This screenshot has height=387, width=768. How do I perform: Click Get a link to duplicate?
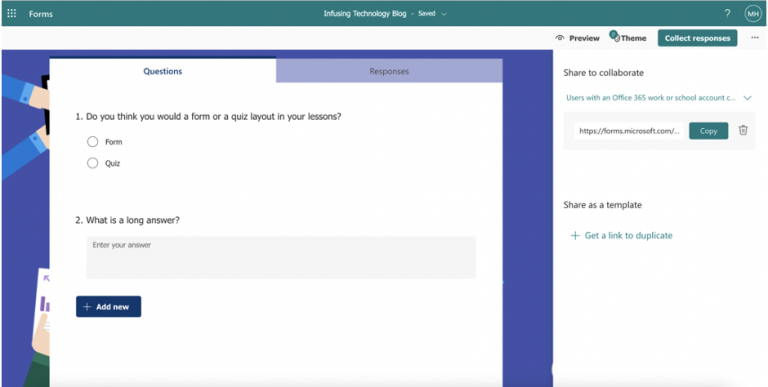click(628, 236)
